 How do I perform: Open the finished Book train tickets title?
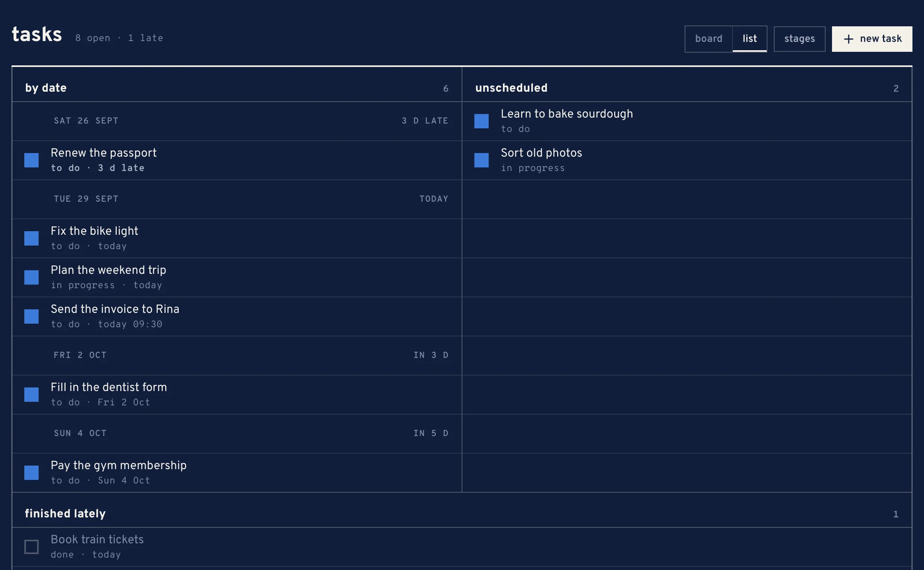[x=97, y=539]
